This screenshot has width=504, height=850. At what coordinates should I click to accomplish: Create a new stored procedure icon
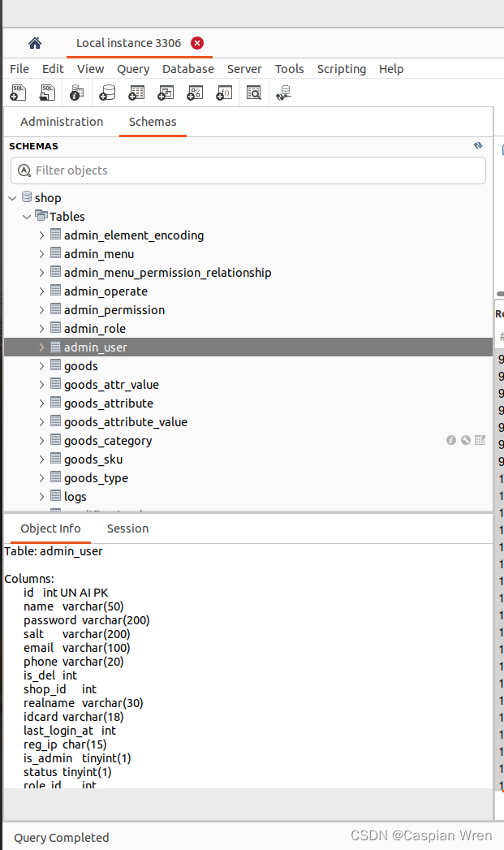(195, 93)
